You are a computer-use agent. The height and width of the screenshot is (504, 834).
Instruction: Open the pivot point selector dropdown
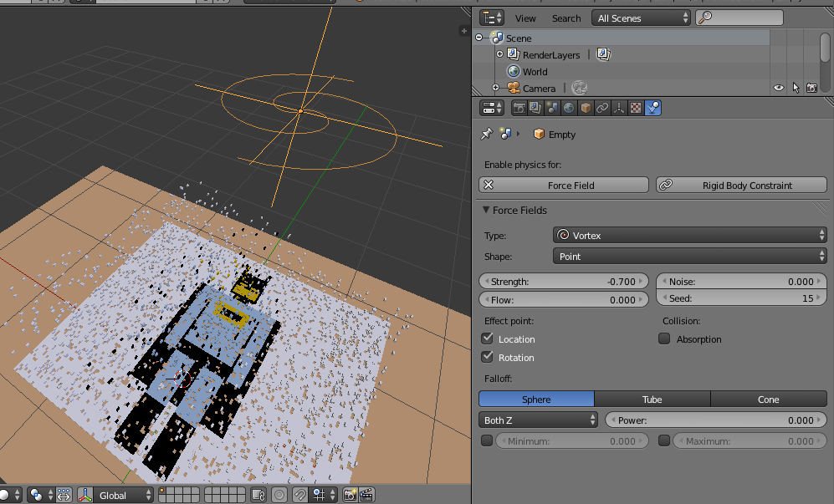[x=41, y=495]
